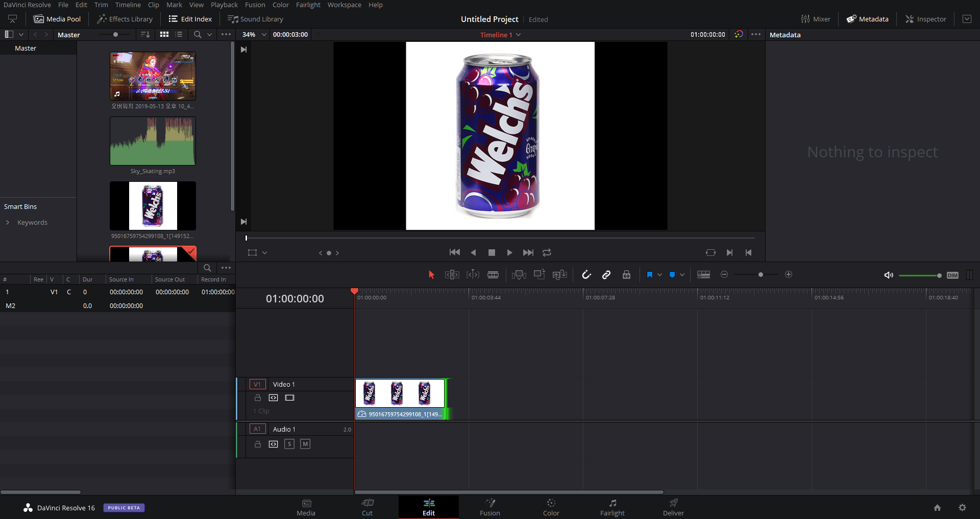Play the timeline in reverse

(x=473, y=252)
